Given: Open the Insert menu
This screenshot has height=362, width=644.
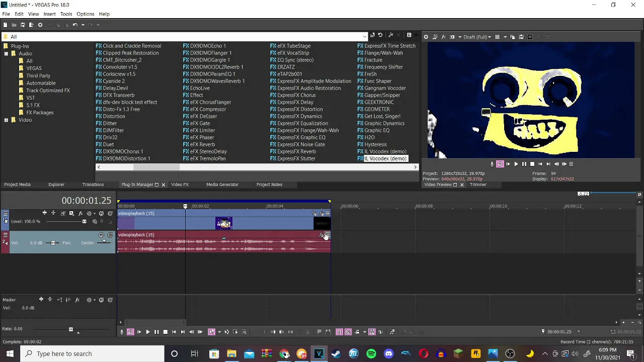Looking at the screenshot, I should (49, 14).
